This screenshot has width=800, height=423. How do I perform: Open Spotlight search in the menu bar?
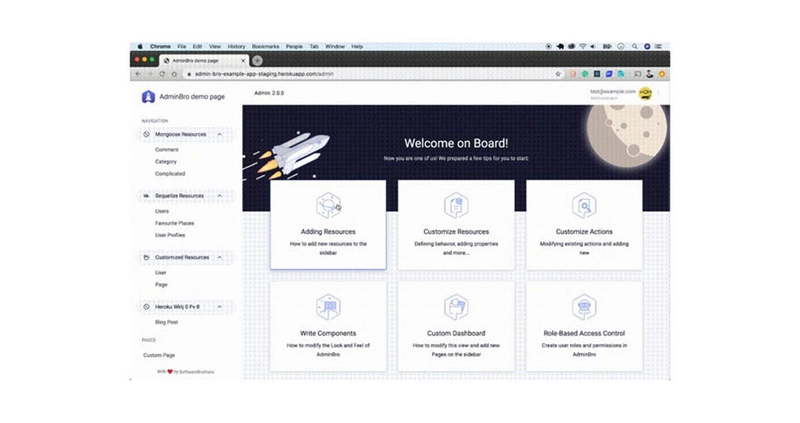(635, 46)
